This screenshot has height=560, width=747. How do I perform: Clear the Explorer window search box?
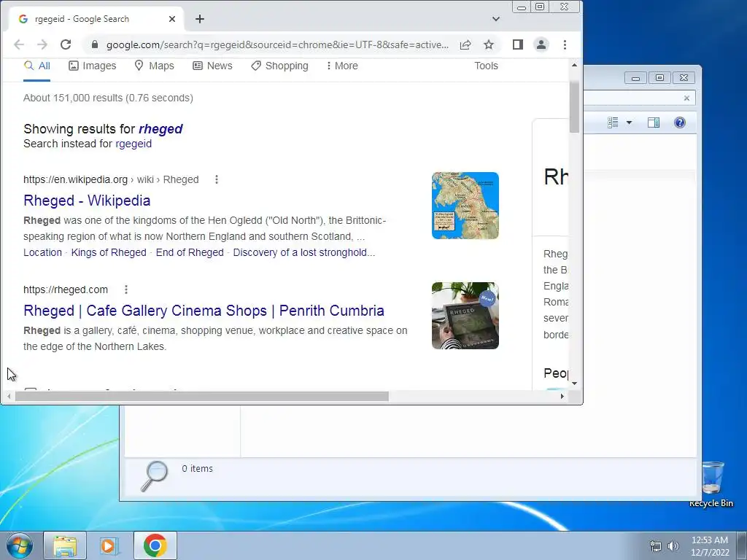click(x=686, y=98)
